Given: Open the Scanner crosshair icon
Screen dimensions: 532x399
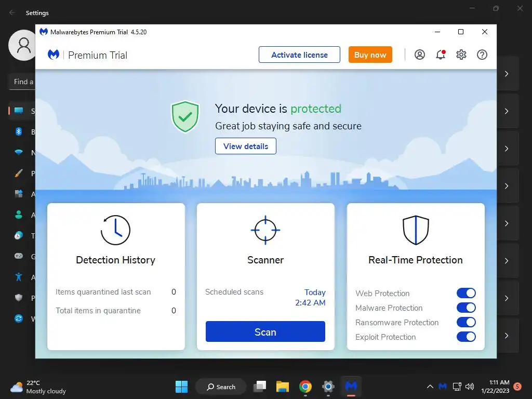Looking at the screenshot, I should coord(265,230).
